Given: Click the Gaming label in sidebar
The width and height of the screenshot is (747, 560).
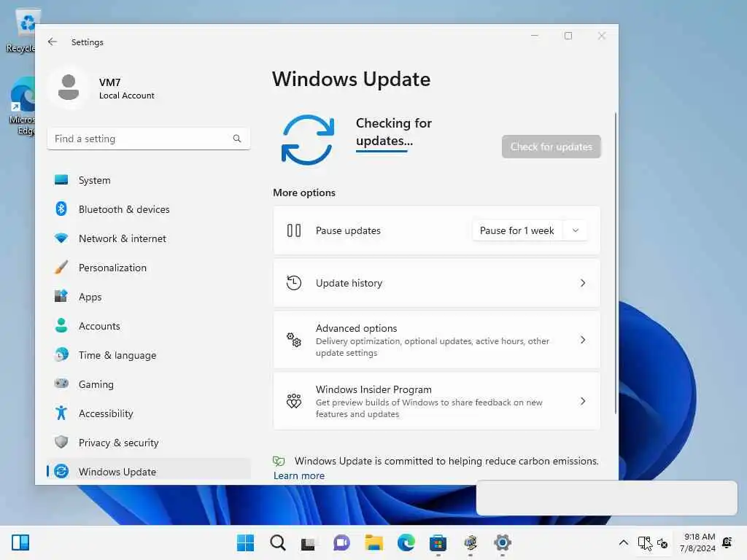Looking at the screenshot, I should tap(96, 384).
